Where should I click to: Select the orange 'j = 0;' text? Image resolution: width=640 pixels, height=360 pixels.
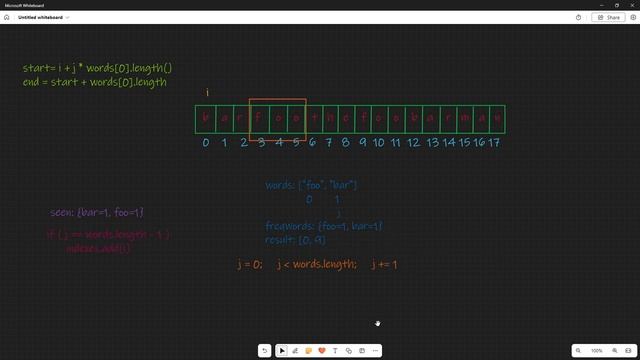250,264
